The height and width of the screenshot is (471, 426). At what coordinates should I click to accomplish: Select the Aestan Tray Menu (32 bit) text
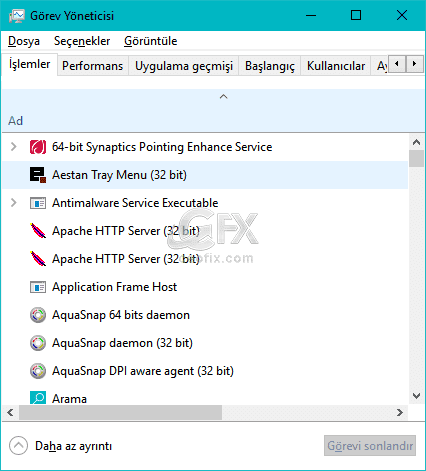[119, 175]
